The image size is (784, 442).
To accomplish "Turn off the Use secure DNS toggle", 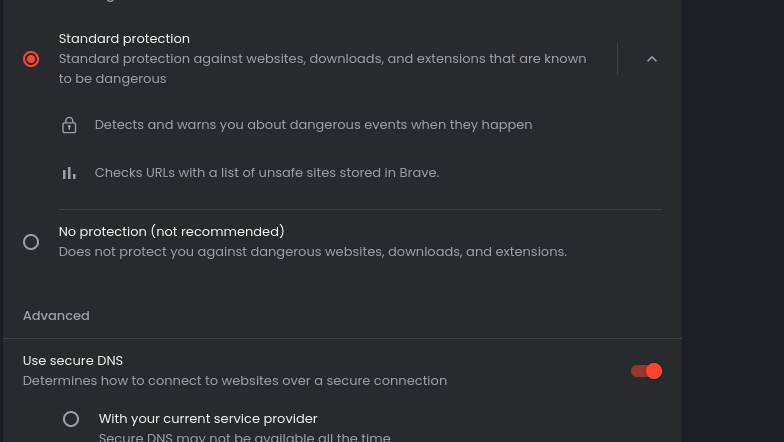I will tap(646, 371).
